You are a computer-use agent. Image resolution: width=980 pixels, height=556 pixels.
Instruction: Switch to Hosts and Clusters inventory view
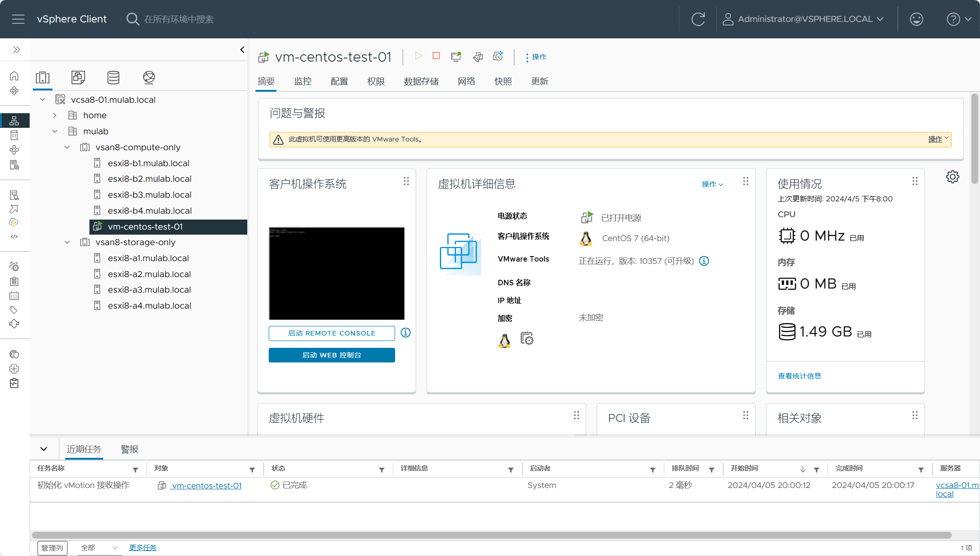pos(43,78)
